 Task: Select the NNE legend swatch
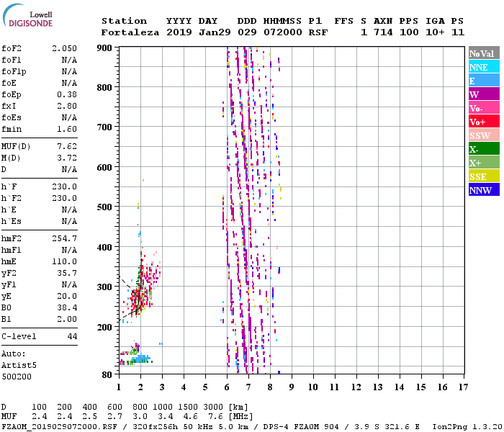(x=484, y=67)
